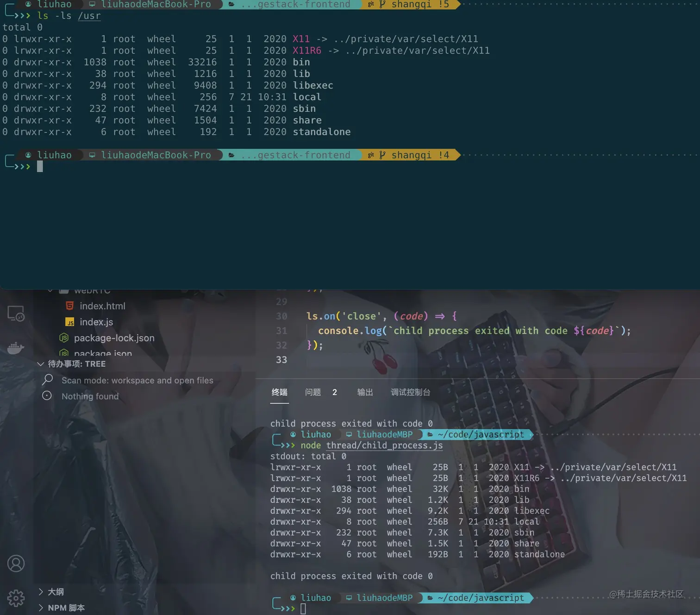Click the standalone entry in top terminal

pos(322,132)
